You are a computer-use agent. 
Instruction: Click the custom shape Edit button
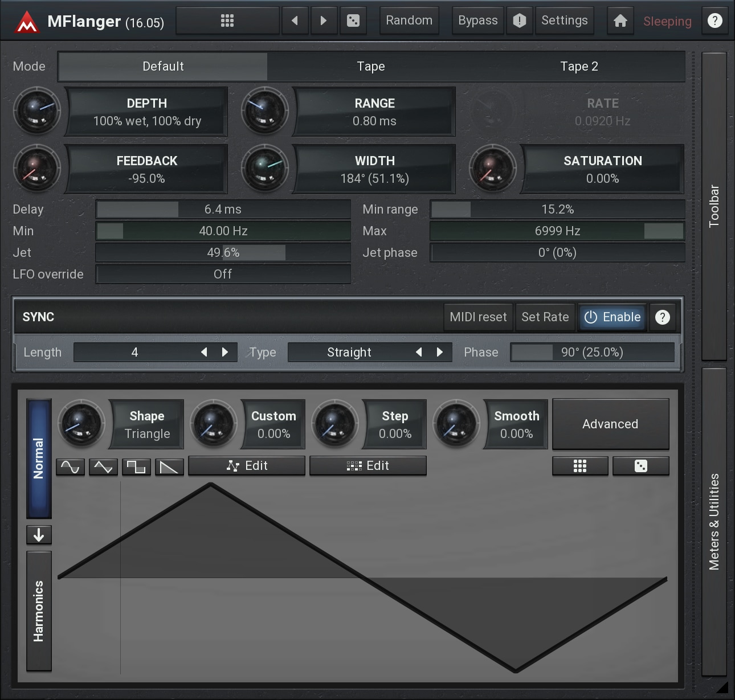pyautogui.click(x=247, y=466)
